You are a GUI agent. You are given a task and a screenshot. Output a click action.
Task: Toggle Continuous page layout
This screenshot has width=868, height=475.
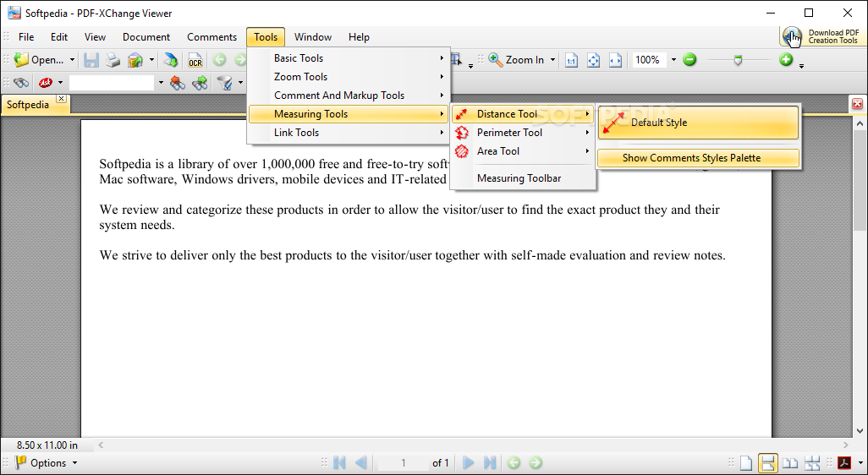[768, 463]
